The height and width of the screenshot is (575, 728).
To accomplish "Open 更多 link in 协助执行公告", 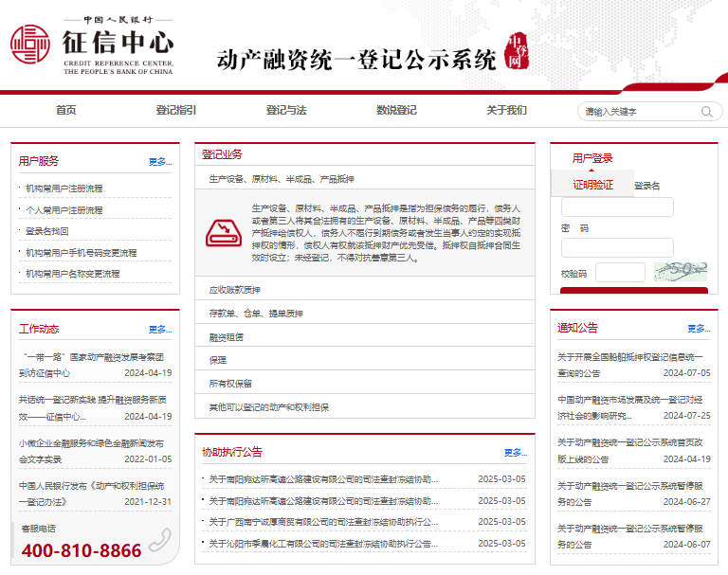I will point(516,453).
